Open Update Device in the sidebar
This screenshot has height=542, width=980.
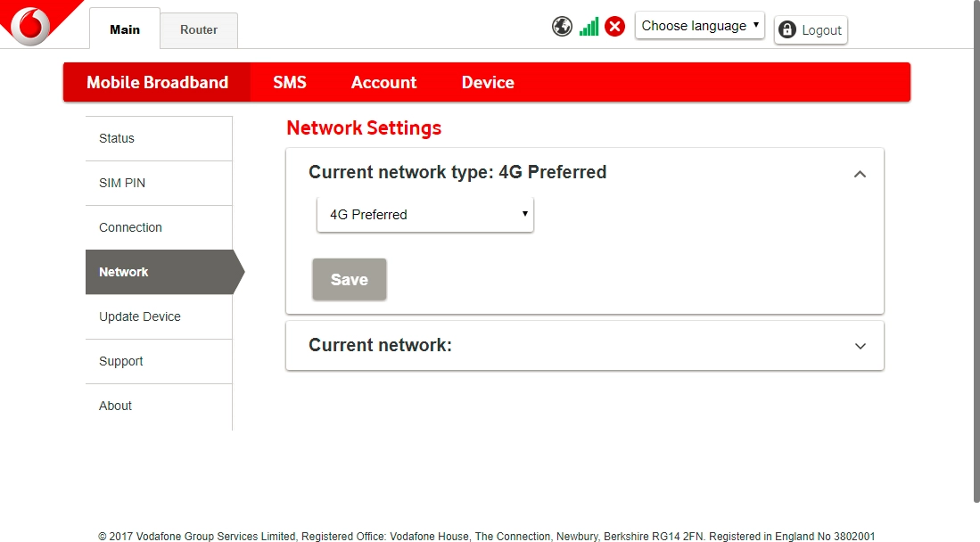(x=140, y=316)
